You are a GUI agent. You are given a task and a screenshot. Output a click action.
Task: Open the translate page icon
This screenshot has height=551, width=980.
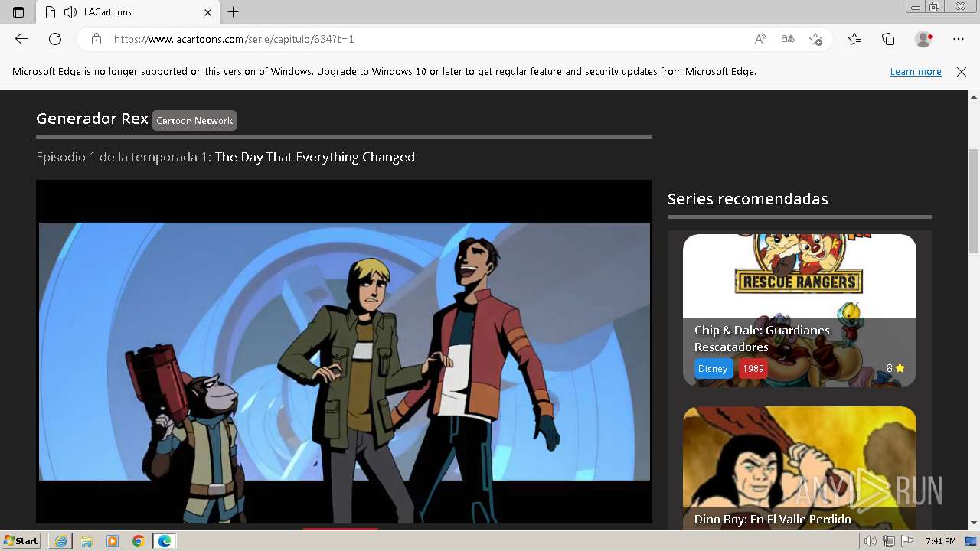click(x=788, y=39)
